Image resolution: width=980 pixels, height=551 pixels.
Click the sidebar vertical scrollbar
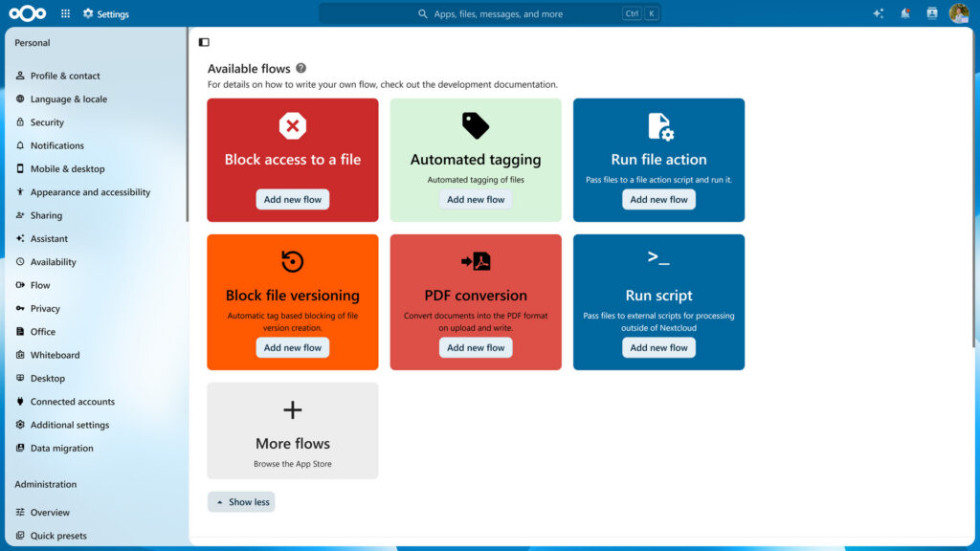[187, 125]
